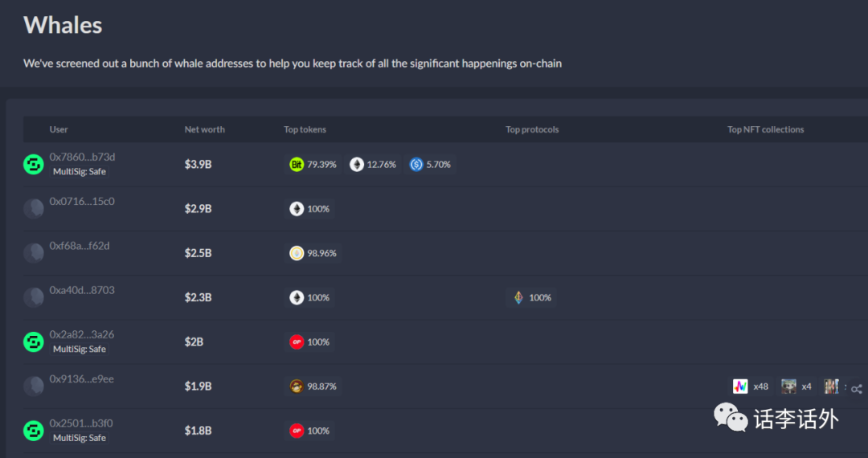The width and height of the screenshot is (868, 458).
Task: Click the ape token icon showing 98.87%
Action: pyautogui.click(x=297, y=386)
